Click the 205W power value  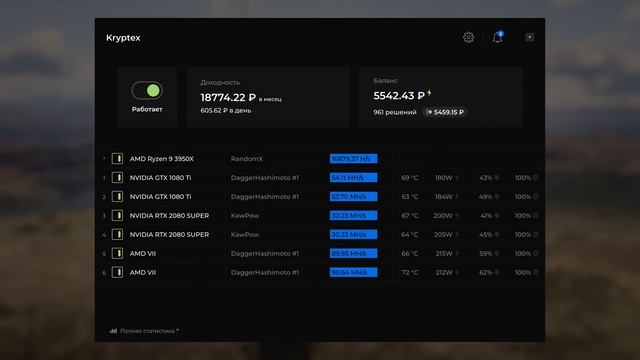[x=443, y=235]
